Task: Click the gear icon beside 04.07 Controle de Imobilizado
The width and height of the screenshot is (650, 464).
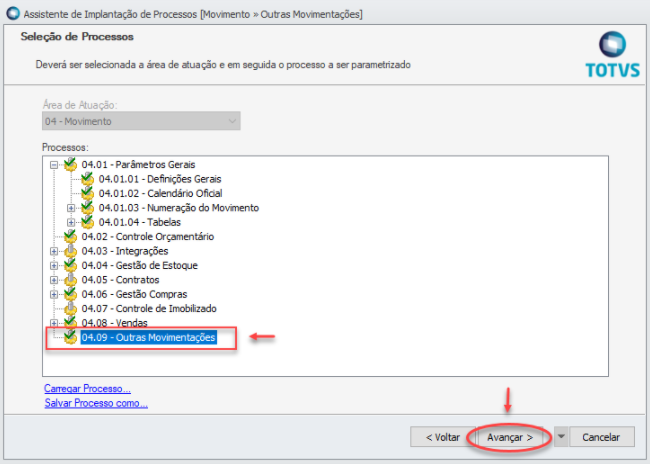Action: click(x=70, y=309)
